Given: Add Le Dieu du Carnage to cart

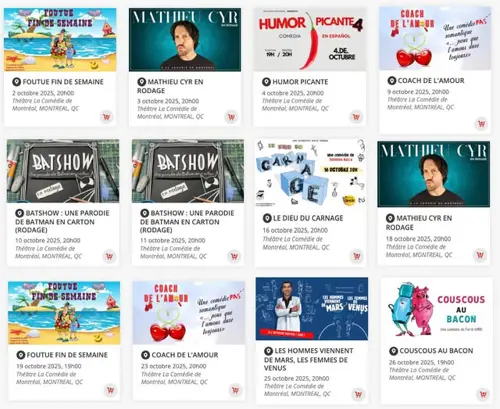Looking at the screenshot, I should 357,256.
